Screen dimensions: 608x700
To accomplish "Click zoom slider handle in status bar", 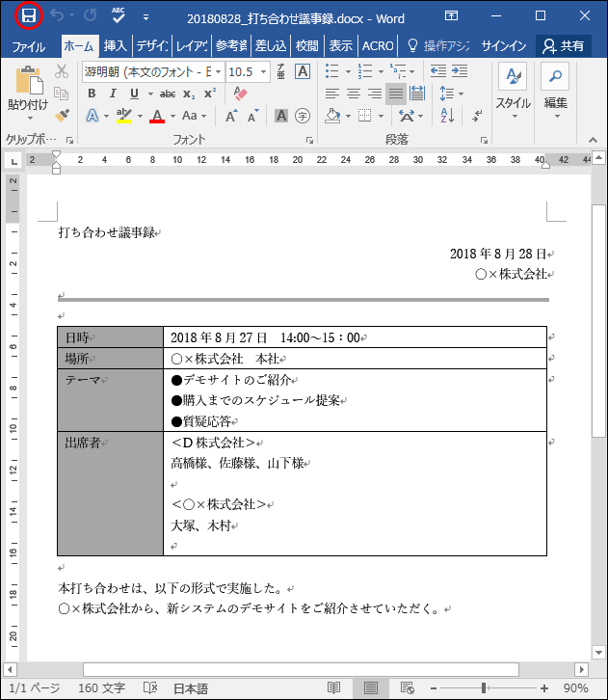I will (x=484, y=687).
